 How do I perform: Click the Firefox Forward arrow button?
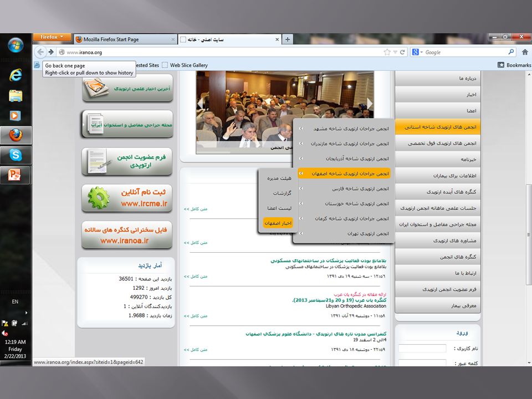coord(51,52)
